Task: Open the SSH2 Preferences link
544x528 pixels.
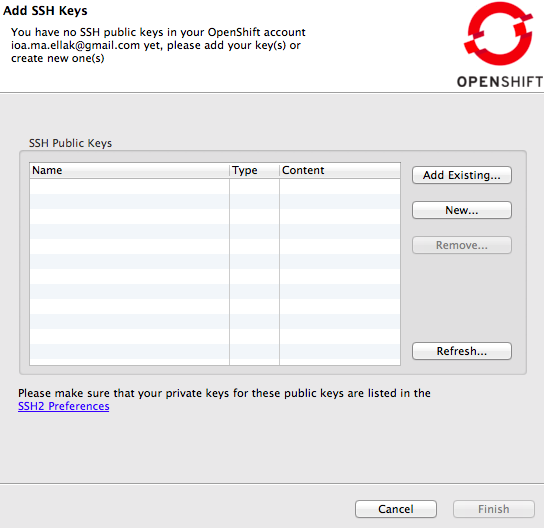Action: [x=63, y=406]
